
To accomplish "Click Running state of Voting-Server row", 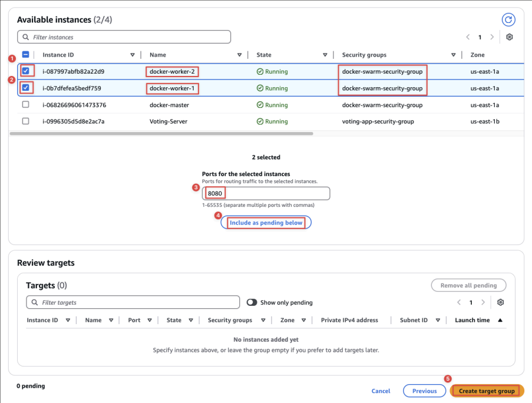I will tap(272, 121).
